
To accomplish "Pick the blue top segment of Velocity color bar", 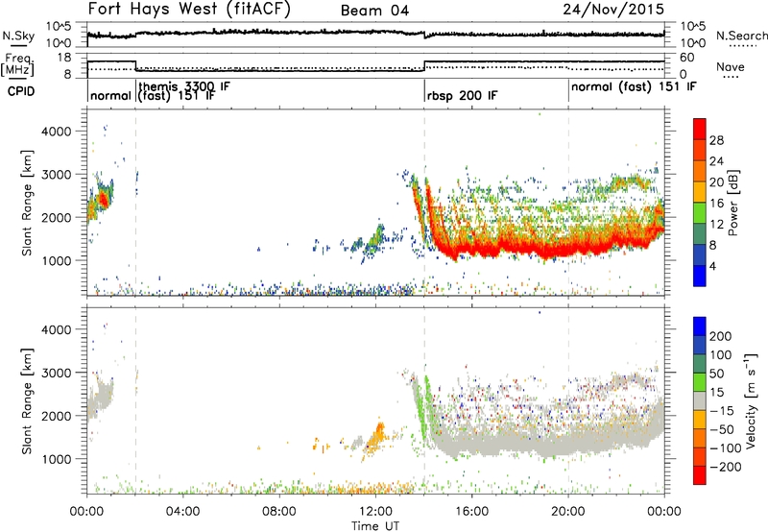I will 700,326.
